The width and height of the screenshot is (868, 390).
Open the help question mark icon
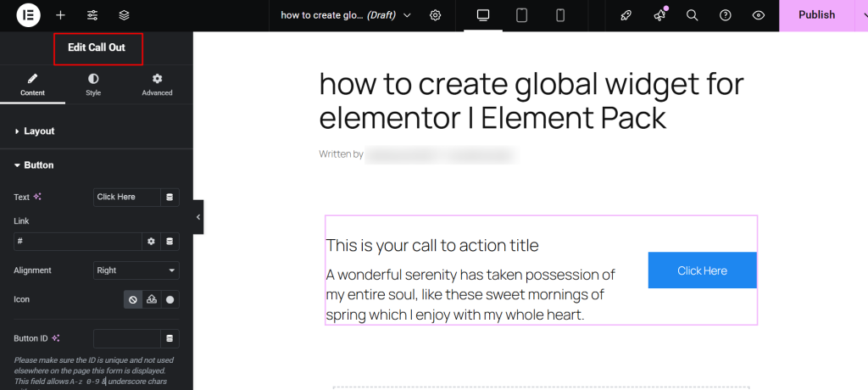725,15
